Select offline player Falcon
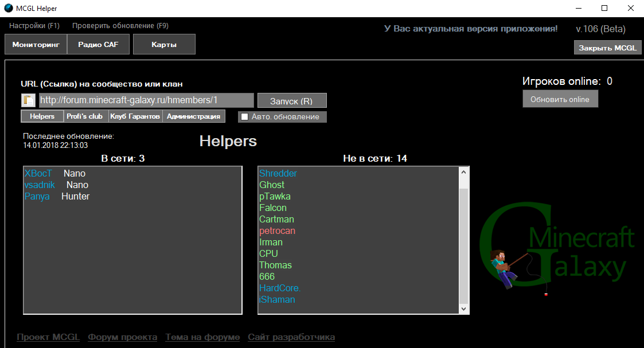The image size is (644, 348). click(x=273, y=208)
